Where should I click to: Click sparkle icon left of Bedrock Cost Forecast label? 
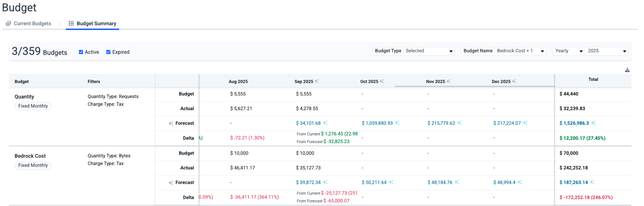click(171, 183)
